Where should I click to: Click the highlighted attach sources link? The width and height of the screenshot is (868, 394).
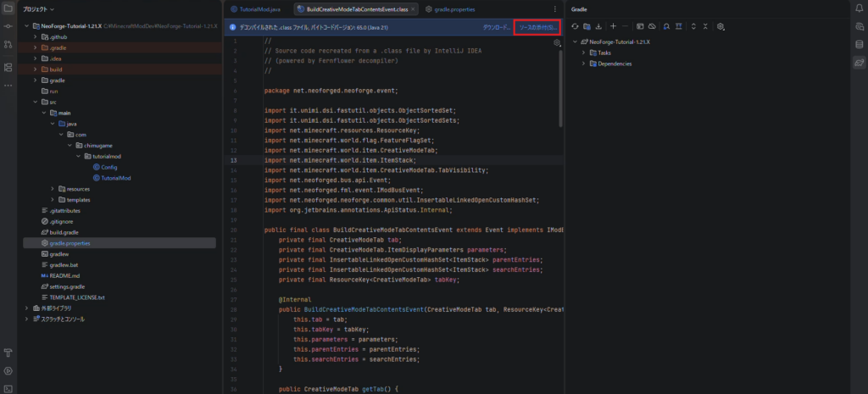click(x=537, y=27)
